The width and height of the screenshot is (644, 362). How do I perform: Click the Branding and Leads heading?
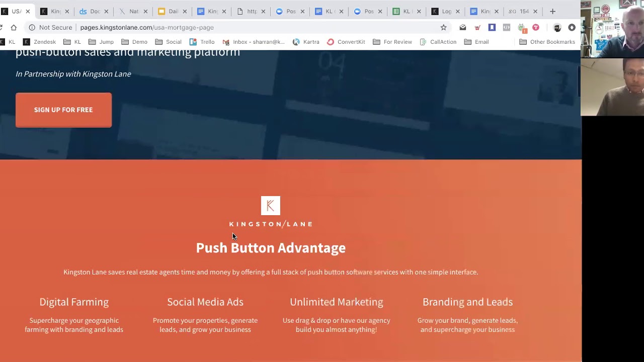click(468, 302)
